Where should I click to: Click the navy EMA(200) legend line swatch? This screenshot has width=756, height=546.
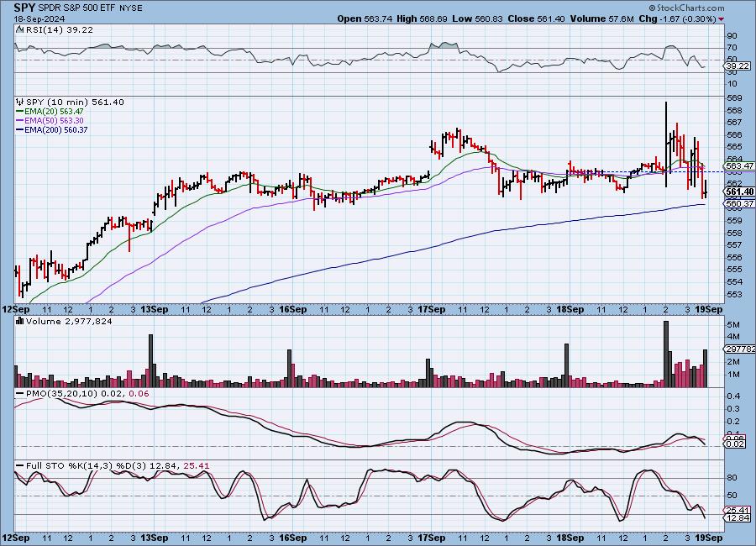(x=20, y=129)
